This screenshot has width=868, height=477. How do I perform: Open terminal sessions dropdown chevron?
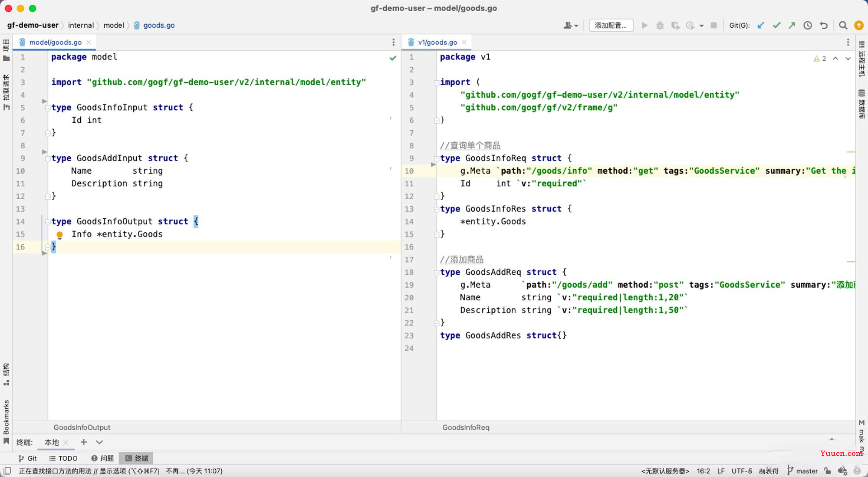click(99, 442)
